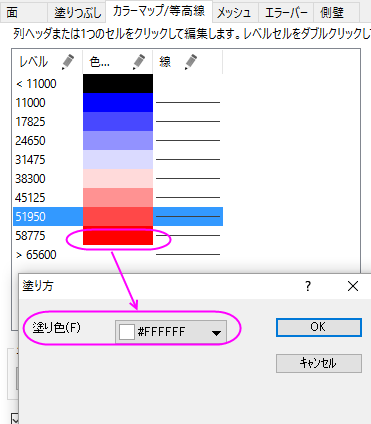
Task: Select black color for level < 11000
Action: 118,83
